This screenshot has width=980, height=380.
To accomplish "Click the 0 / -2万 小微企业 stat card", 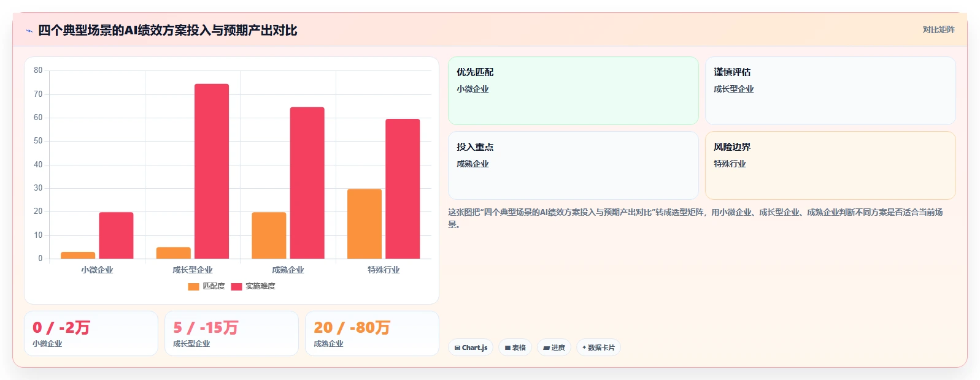I will (x=91, y=333).
